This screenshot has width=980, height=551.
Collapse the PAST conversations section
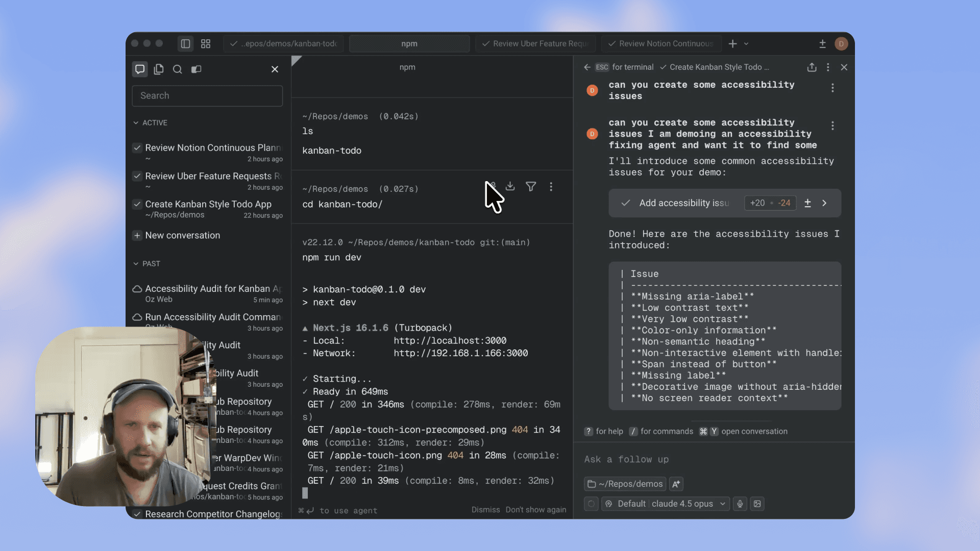click(136, 264)
